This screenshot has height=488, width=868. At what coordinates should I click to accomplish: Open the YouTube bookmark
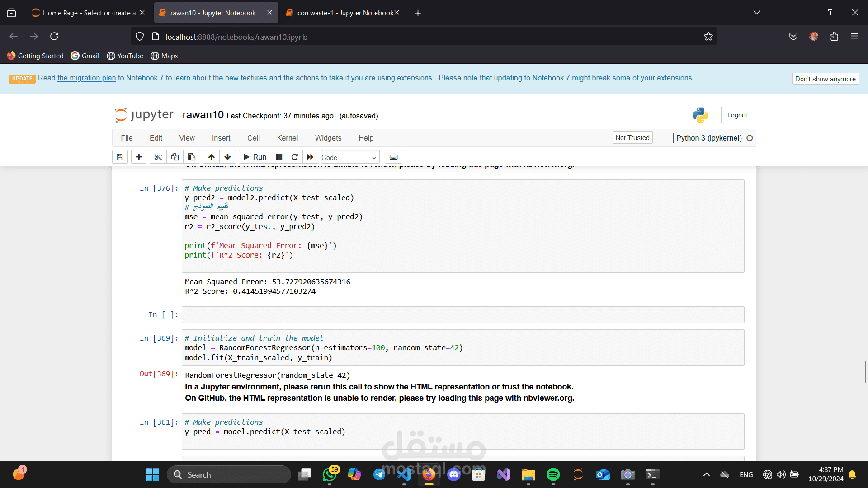125,56
